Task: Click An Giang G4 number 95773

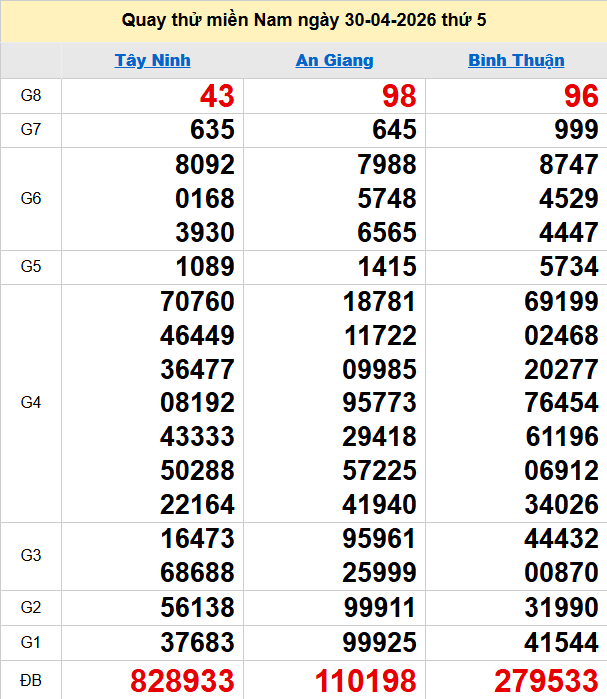Action: coord(379,403)
